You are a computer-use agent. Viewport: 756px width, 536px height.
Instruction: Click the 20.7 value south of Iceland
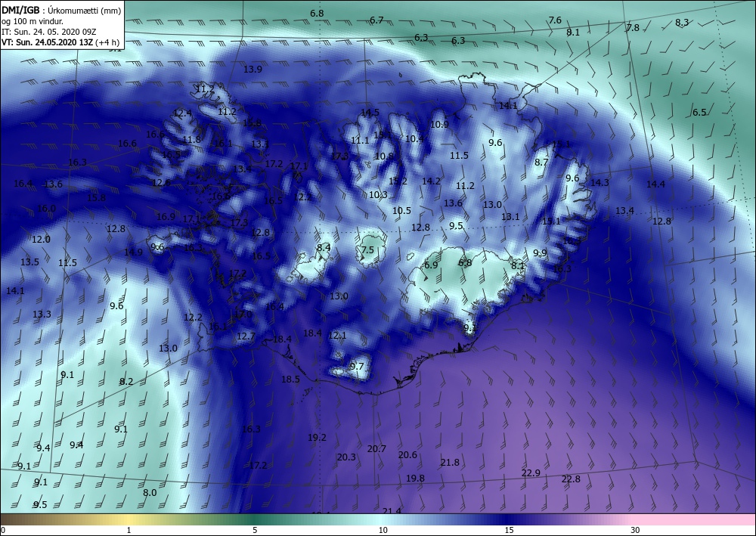click(x=376, y=449)
